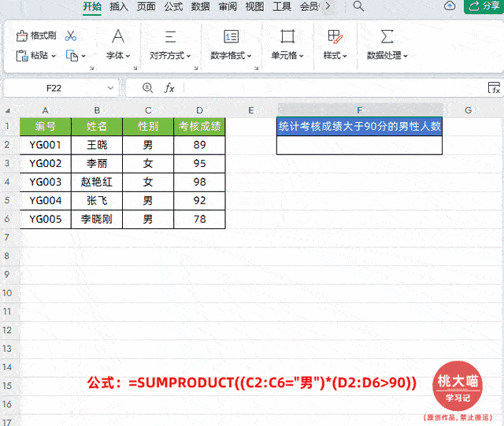
Task: Switch to the 工具 tab
Action: 282,6
